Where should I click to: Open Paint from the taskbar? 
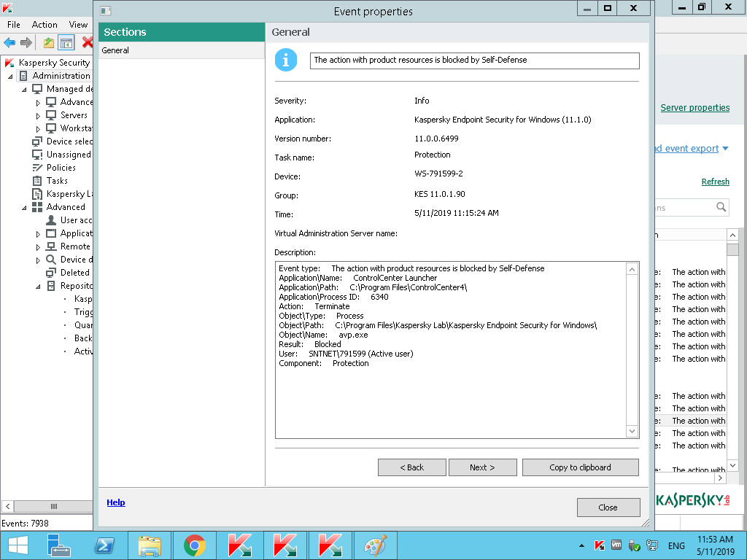pyautogui.click(x=375, y=545)
